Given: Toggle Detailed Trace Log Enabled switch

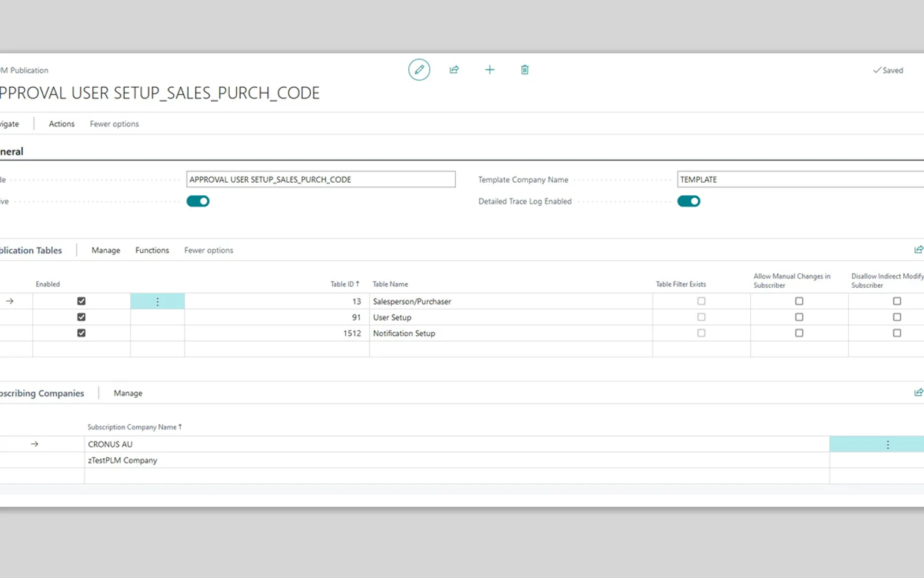Looking at the screenshot, I should point(689,201).
